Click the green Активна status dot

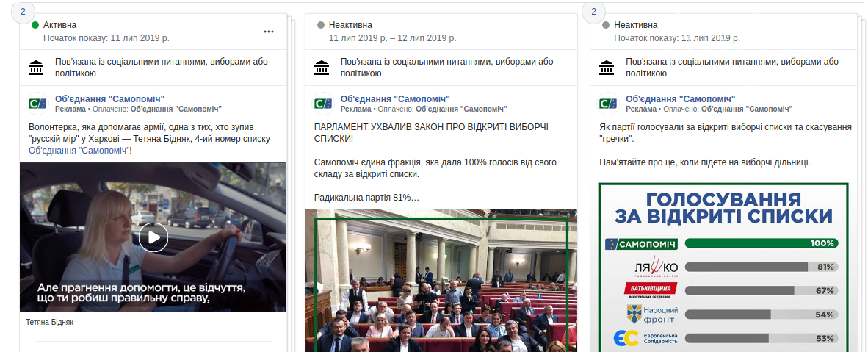click(x=35, y=25)
